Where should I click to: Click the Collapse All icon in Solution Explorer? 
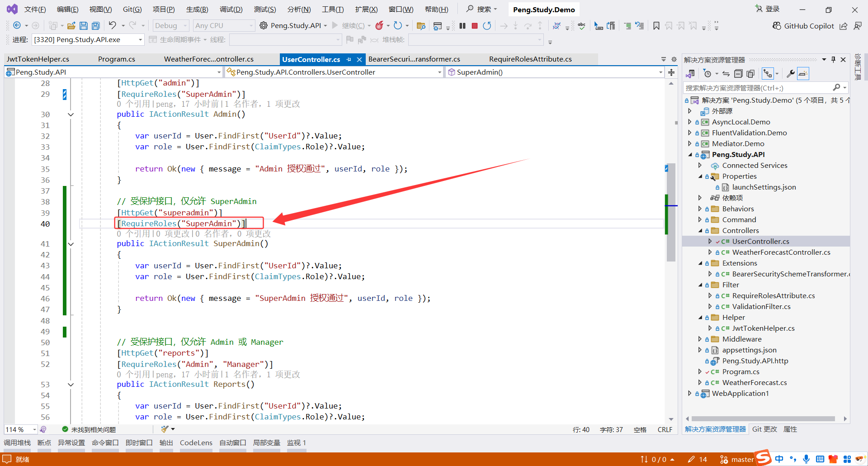coord(738,74)
